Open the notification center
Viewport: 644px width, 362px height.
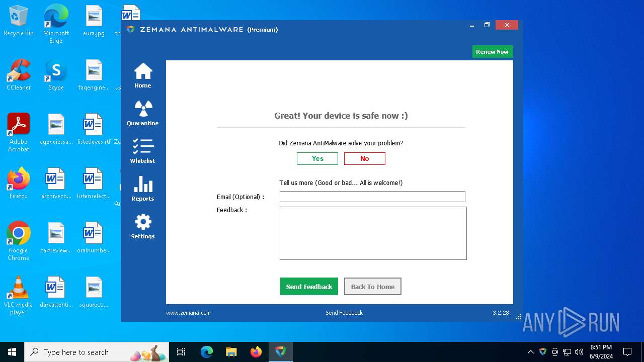pos(627,352)
